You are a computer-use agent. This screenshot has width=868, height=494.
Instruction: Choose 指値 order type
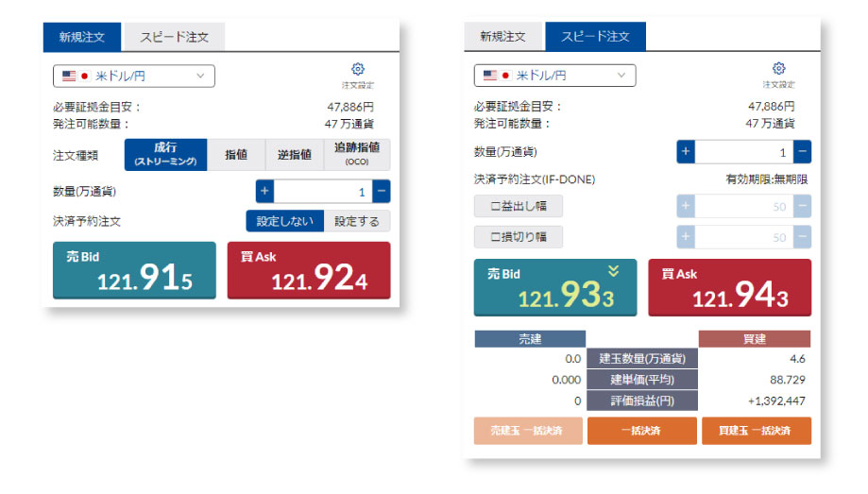236,155
